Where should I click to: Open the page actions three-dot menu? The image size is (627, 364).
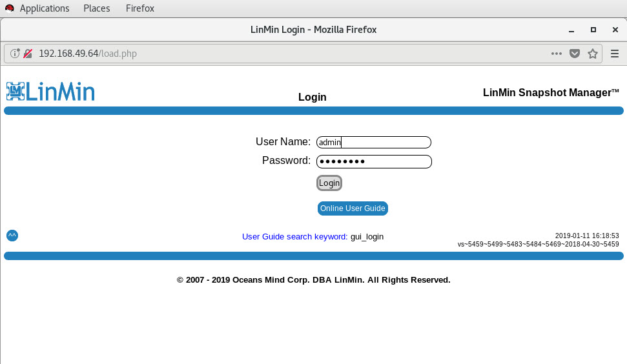click(x=556, y=54)
